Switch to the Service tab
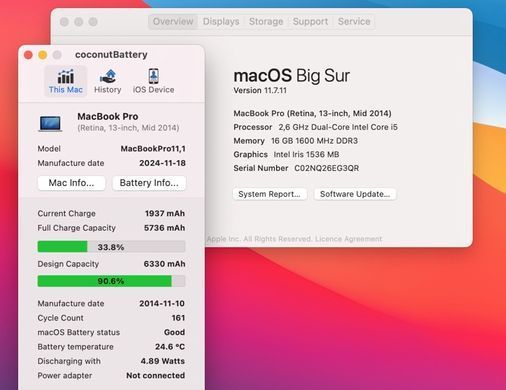The width and height of the screenshot is (506, 390). pos(354,22)
